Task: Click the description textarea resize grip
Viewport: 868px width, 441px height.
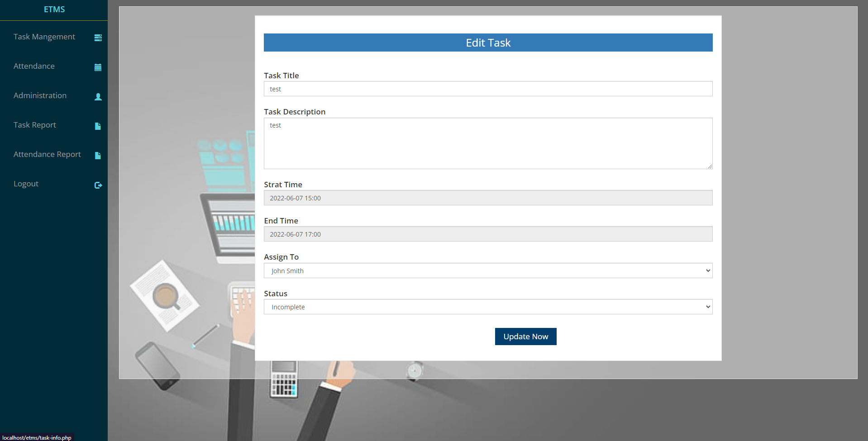Action: [x=710, y=166]
